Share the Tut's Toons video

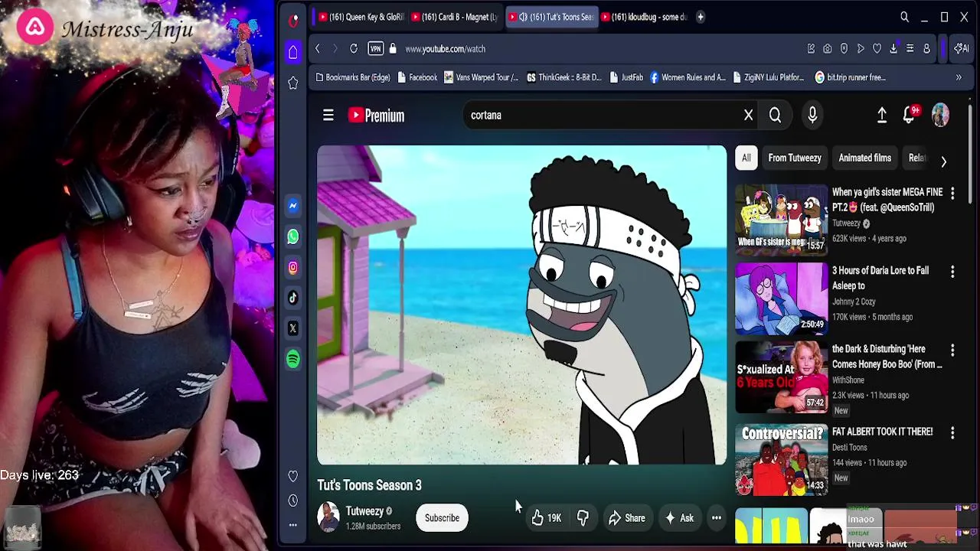pyautogui.click(x=627, y=518)
